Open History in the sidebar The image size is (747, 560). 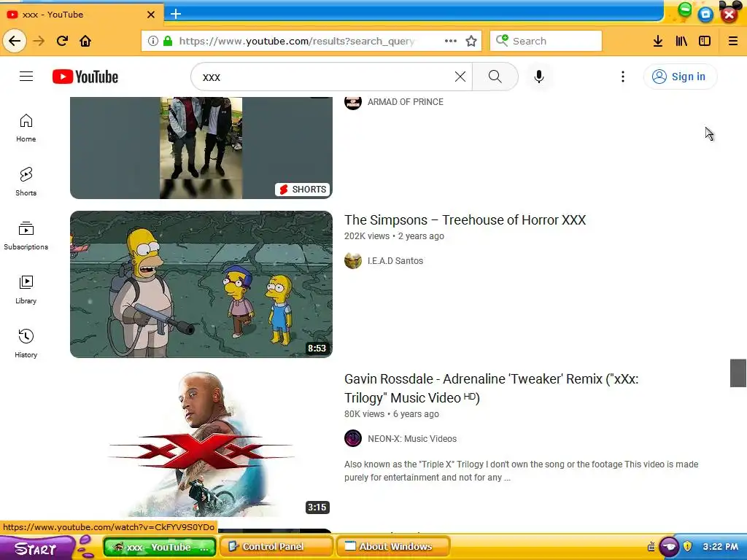tap(26, 343)
